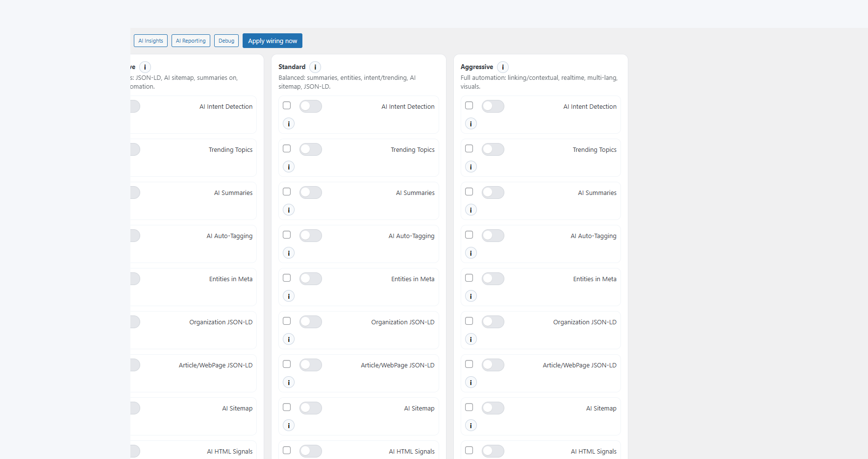The width and height of the screenshot is (868, 459).
Task: Check the Standard AI HTML Signals checkbox
Action: pyautogui.click(x=287, y=450)
